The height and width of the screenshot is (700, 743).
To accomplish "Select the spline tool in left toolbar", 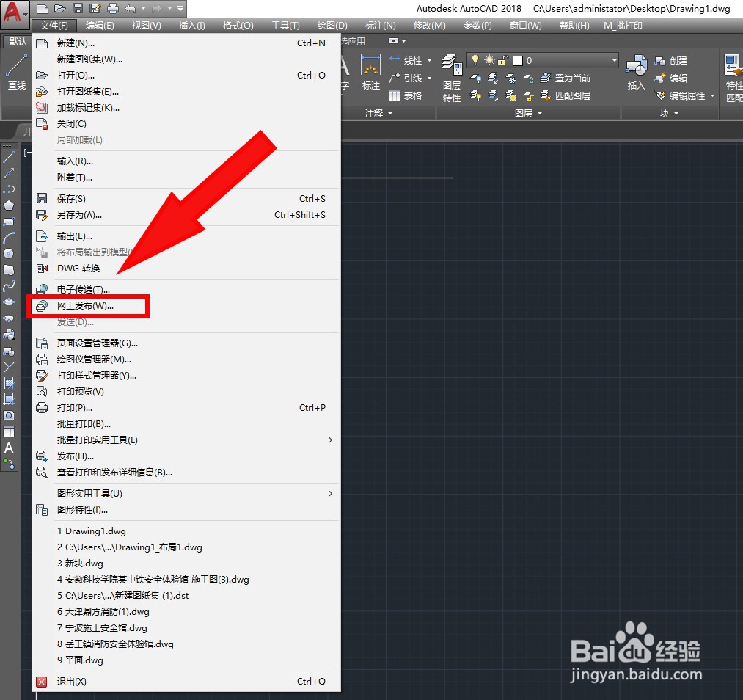I will [9, 285].
